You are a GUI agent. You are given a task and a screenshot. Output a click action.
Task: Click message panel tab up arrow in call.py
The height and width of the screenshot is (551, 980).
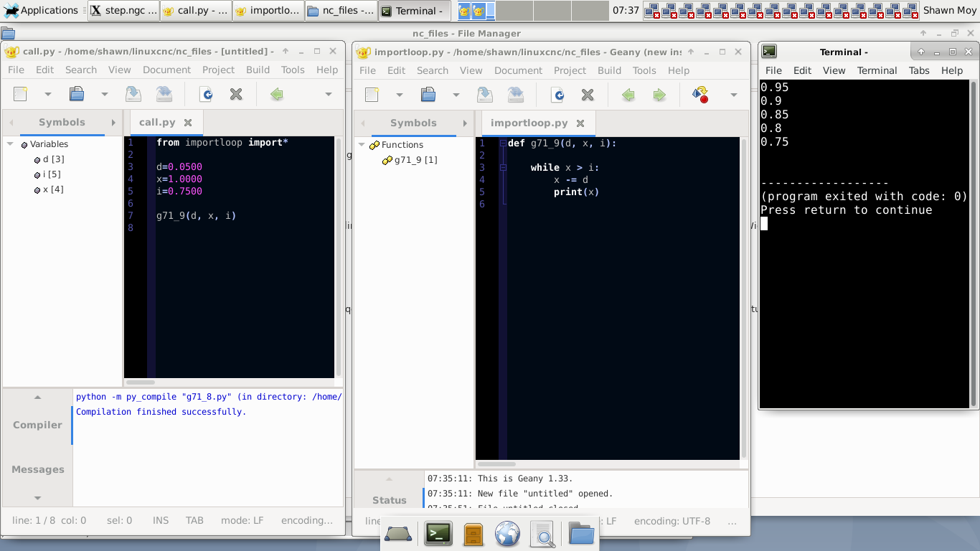[37, 397]
